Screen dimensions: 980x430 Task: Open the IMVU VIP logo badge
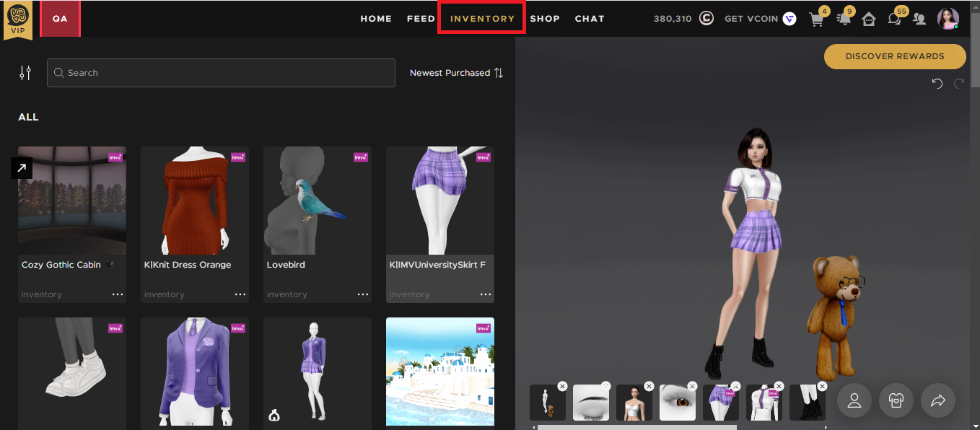[17, 19]
